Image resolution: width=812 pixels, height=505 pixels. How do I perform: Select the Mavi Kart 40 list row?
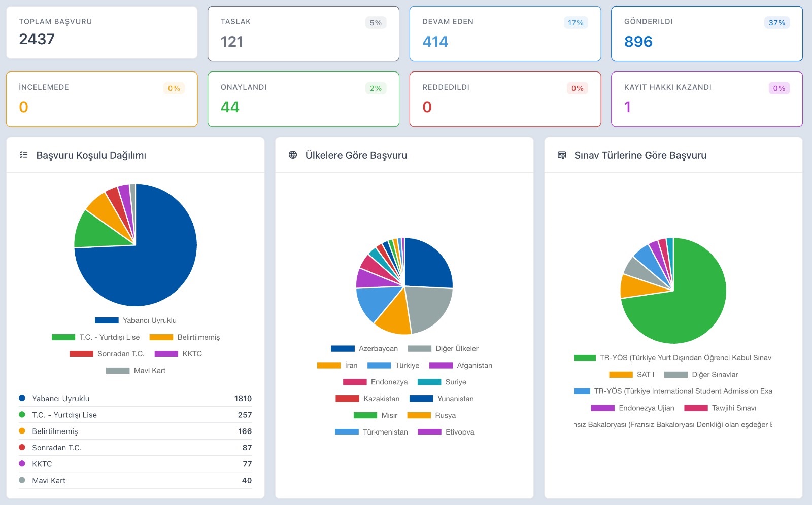pyautogui.click(x=135, y=480)
